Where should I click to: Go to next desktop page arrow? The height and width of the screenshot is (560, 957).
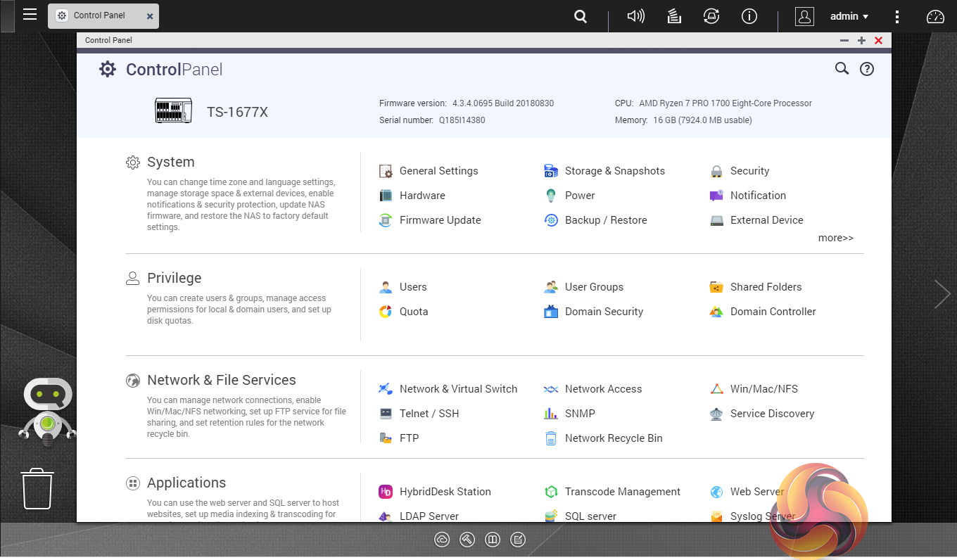pos(942,294)
